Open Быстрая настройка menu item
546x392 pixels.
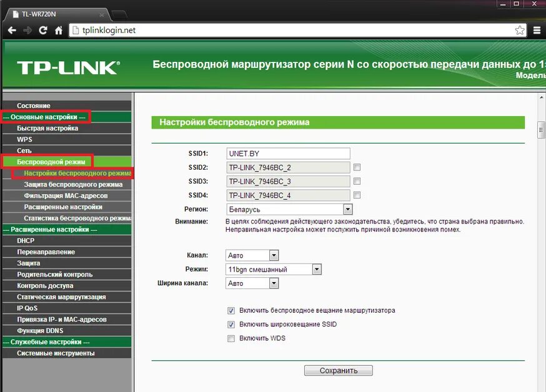[67, 128]
